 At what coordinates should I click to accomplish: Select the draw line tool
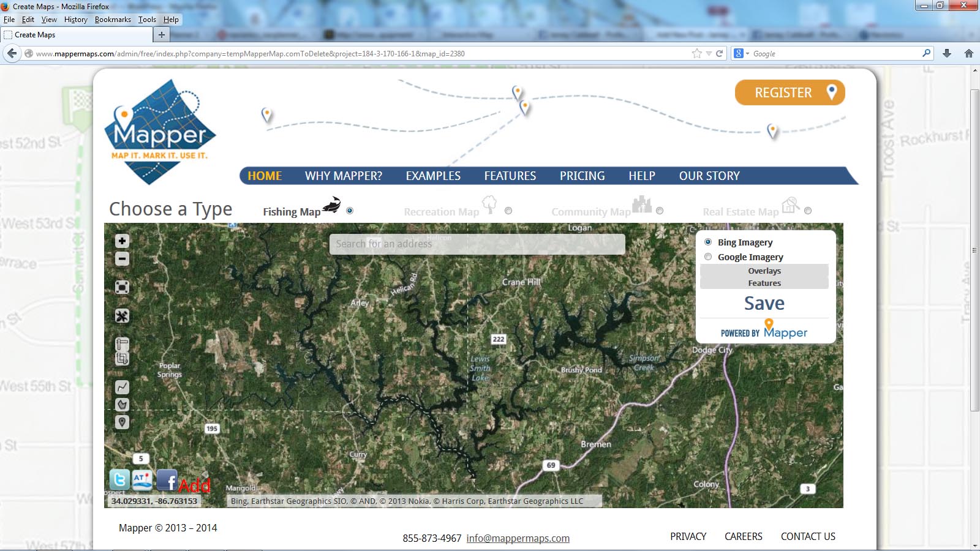122,387
